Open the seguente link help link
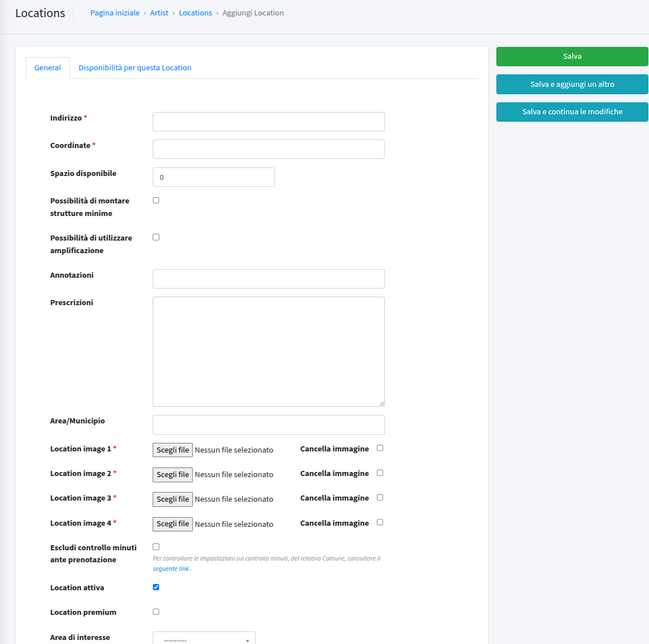Viewport: 649px width, 644px height. [171, 569]
